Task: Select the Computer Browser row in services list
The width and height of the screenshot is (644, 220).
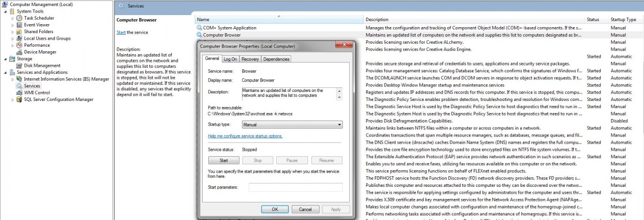Action: click(x=419, y=35)
